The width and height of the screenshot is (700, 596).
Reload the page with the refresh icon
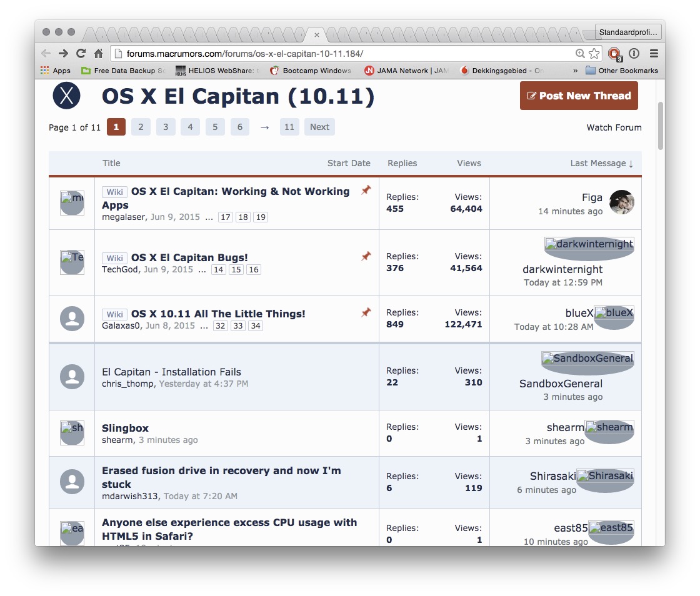(x=81, y=54)
